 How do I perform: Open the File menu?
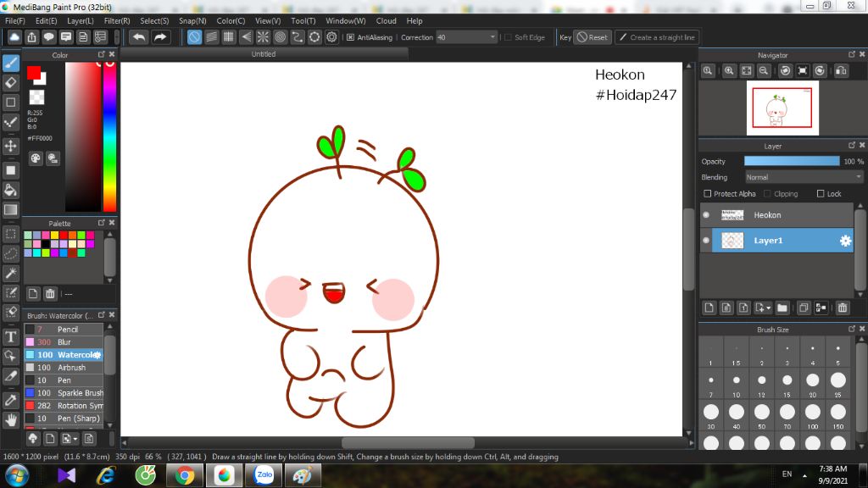(15, 21)
